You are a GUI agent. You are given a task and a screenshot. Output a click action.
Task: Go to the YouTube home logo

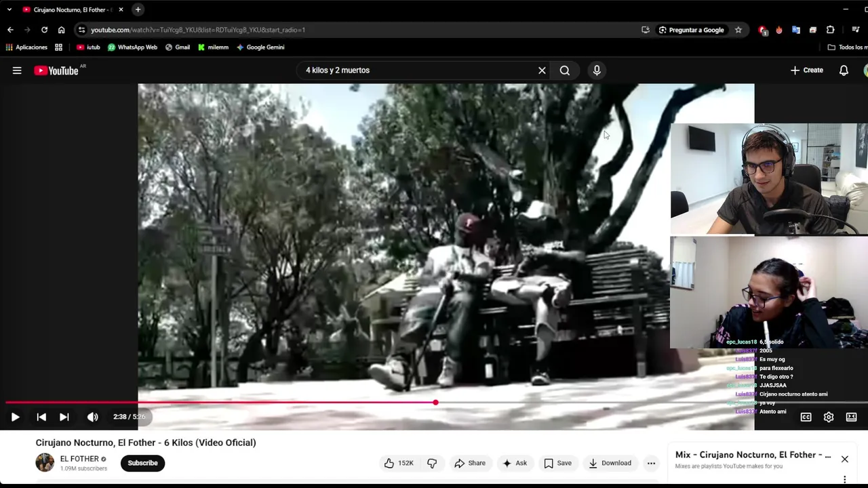57,70
